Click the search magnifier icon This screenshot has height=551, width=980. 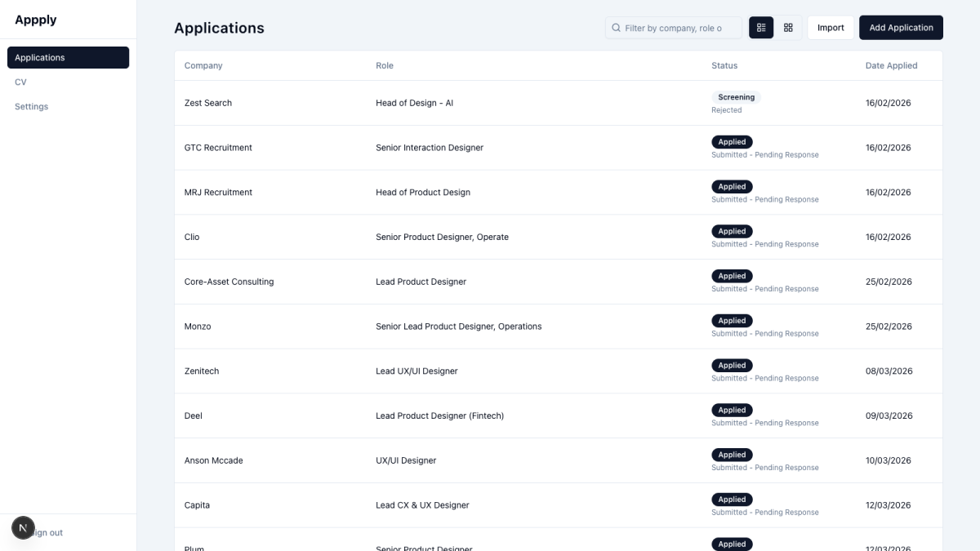click(x=617, y=28)
